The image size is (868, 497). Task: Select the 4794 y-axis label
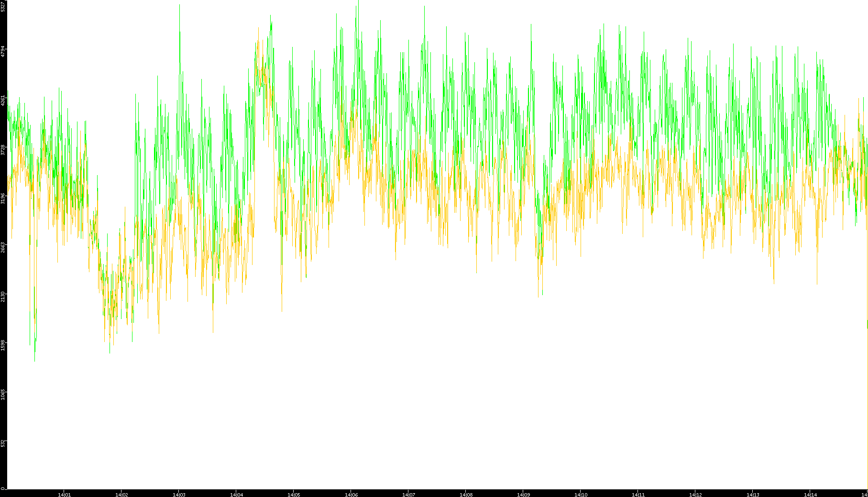[x=3, y=51]
